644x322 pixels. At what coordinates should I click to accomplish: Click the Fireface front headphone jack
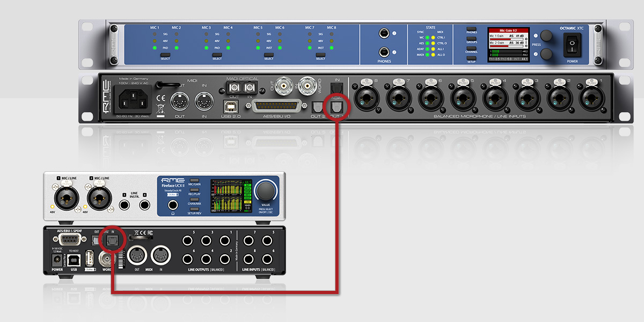(x=173, y=206)
